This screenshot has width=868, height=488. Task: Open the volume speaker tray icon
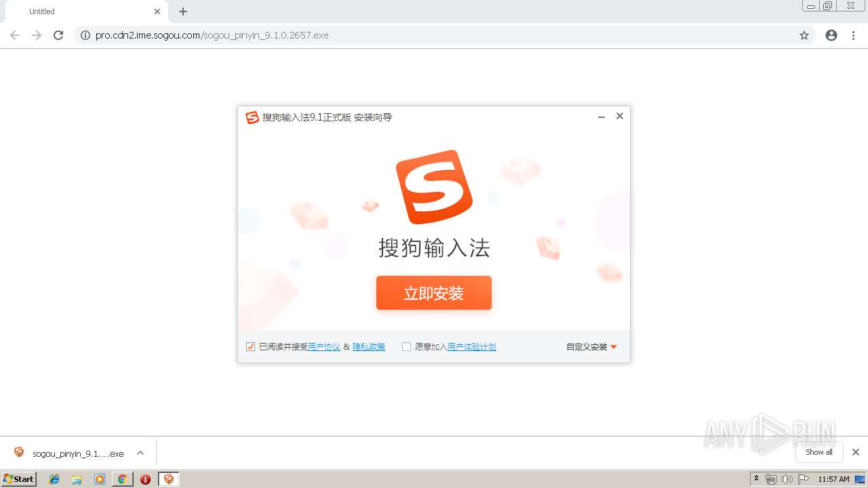787,479
